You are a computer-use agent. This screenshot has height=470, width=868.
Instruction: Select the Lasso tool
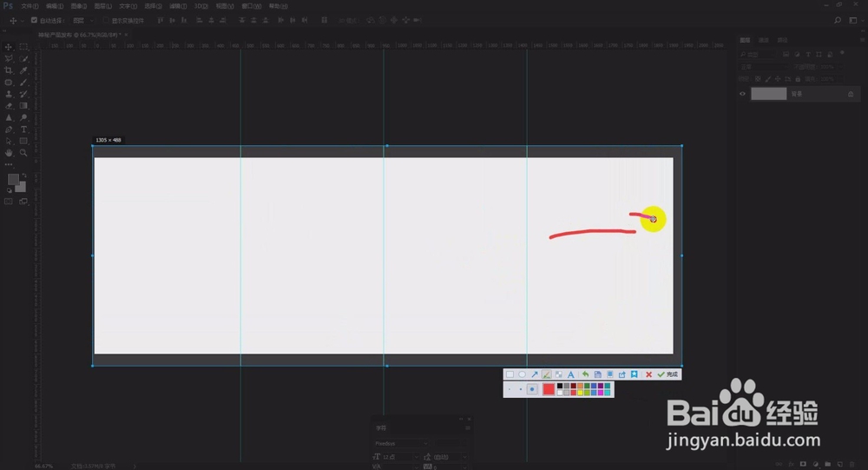(x=9, y=59)
